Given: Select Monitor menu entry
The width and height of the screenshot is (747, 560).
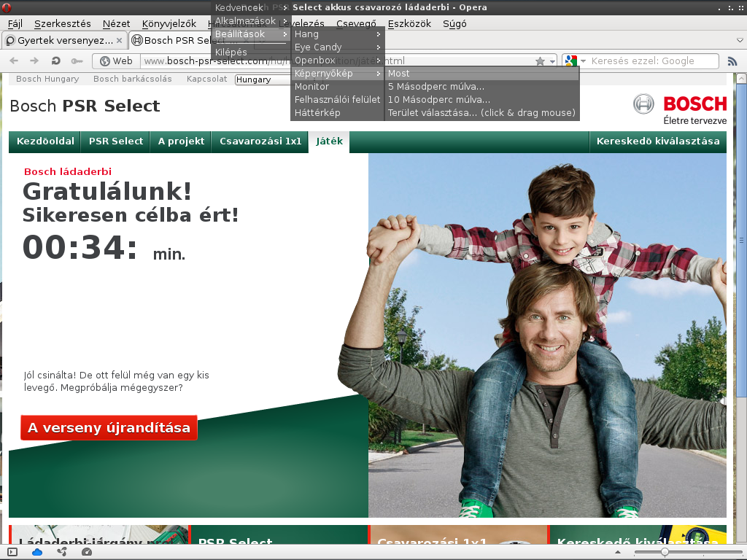Looking at the screenshot, I should (x=337, y=87).
